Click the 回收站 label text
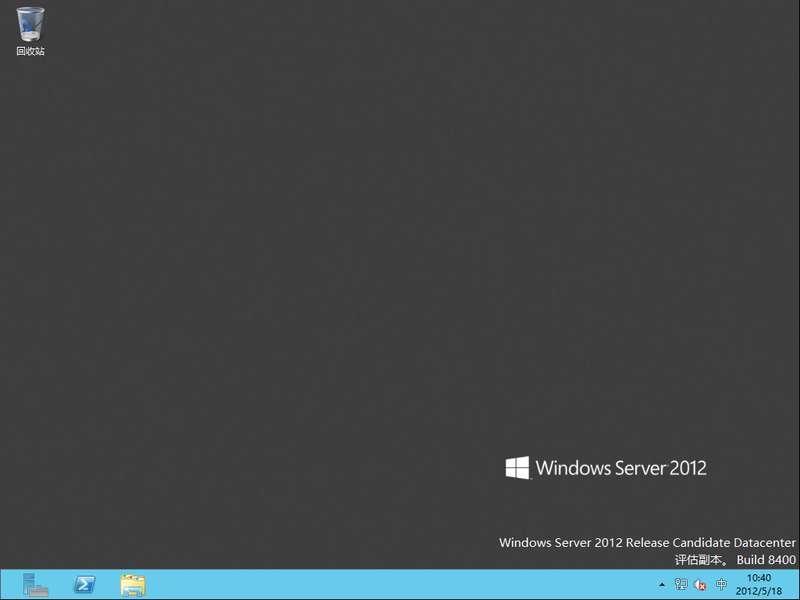The height and width of the screenshot is (600, 800). coord(30,51)
